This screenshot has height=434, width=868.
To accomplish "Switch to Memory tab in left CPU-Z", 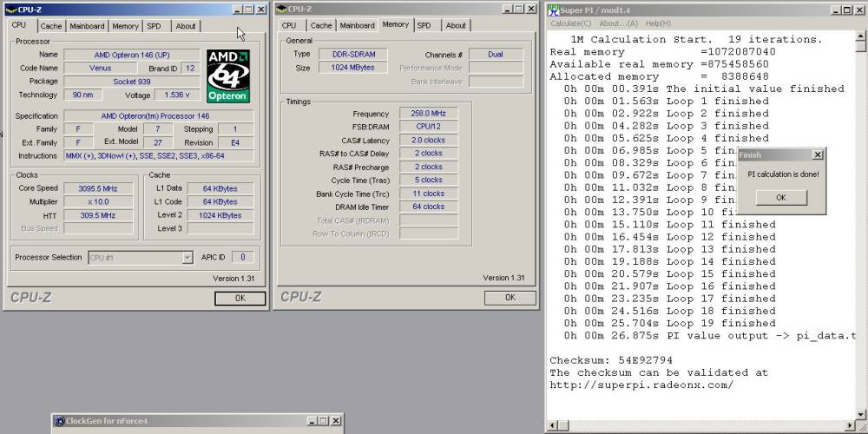I will coord(125,26).
